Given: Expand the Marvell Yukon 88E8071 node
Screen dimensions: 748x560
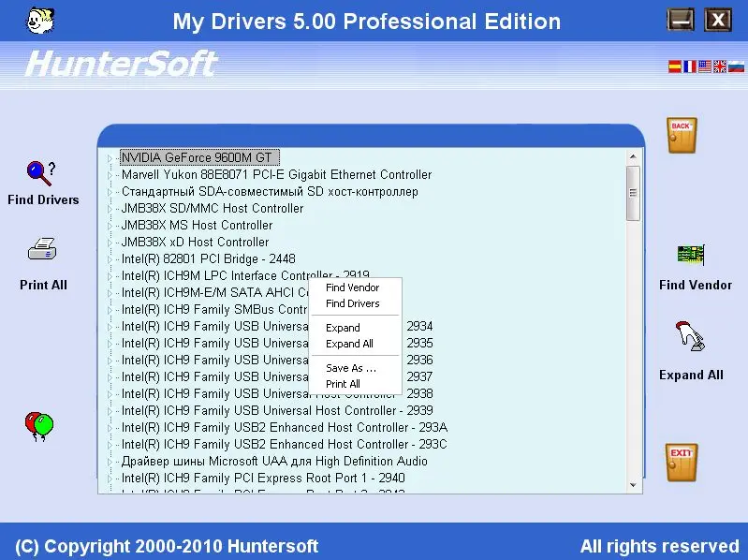Looking at the screenshot, I should (x=110, y=175).
